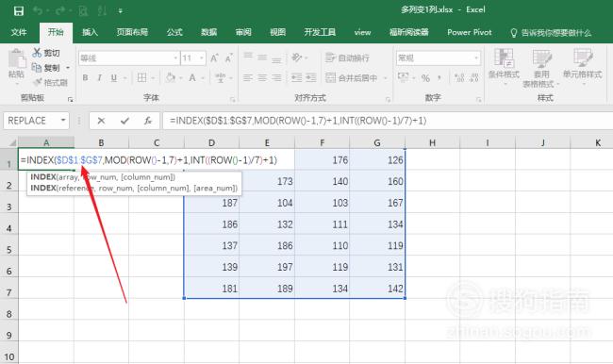
Task: Cancel the formula with the X button
Action: (x=101, y=121)
